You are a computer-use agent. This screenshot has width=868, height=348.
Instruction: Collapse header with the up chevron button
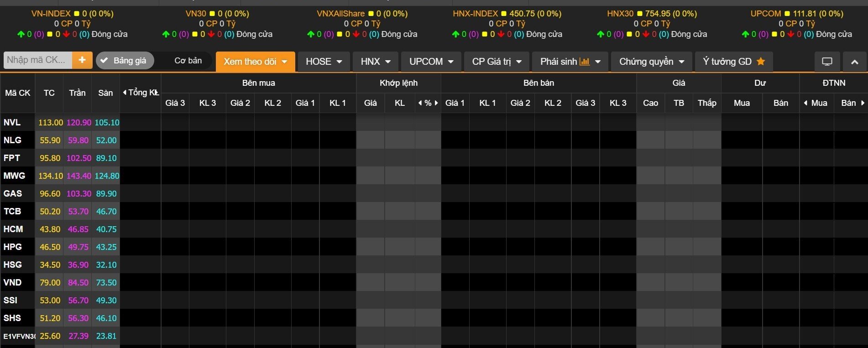pos(855,62)
